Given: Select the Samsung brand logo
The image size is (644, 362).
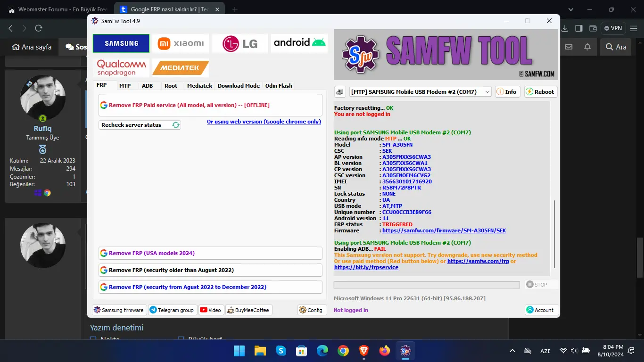Looking at the screenshot, I should click(x=121, y=43).
